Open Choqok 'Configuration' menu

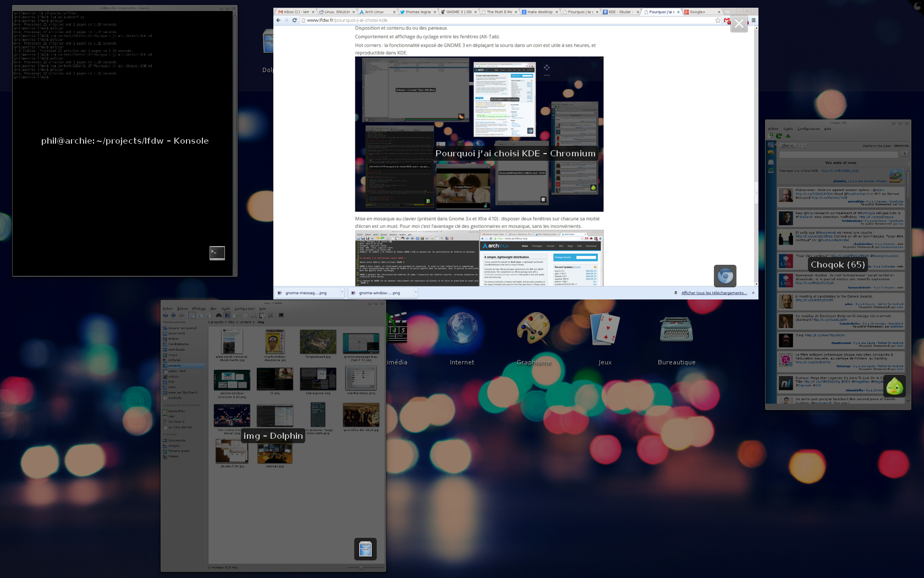point(809,129)
